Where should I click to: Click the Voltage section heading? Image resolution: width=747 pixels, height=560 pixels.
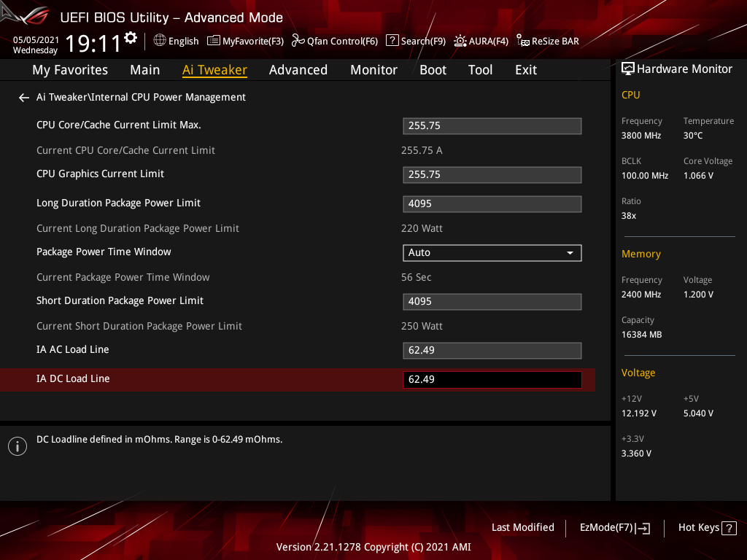point(638,373)
